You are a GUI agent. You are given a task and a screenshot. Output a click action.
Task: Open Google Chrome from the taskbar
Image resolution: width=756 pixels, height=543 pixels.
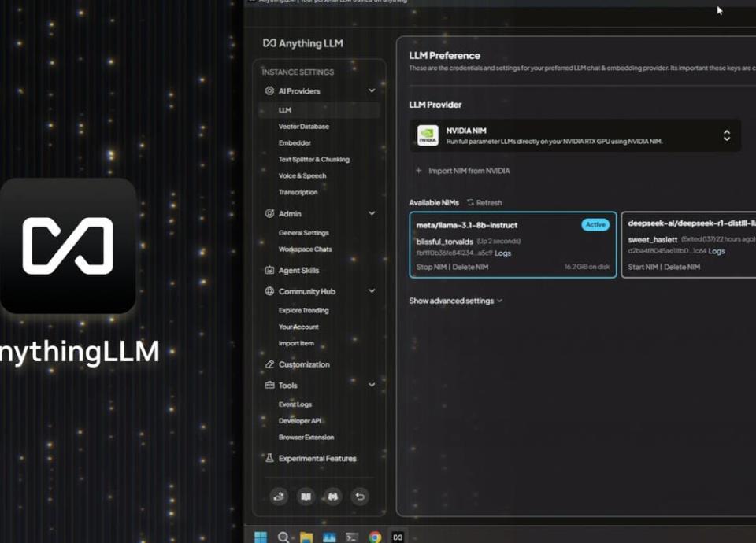[x=375, y=537]
